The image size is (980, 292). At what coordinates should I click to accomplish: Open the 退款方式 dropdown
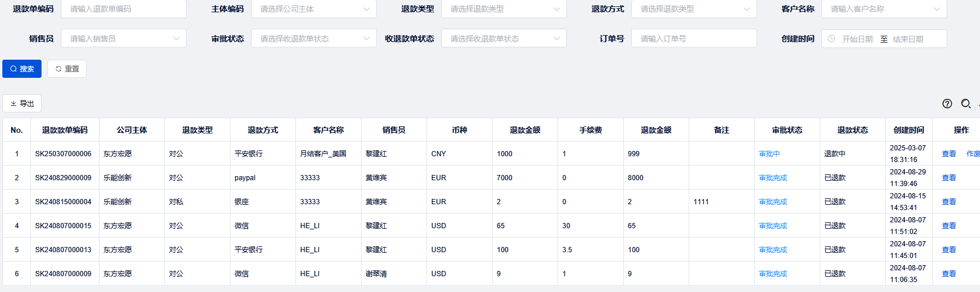(694, 9)
